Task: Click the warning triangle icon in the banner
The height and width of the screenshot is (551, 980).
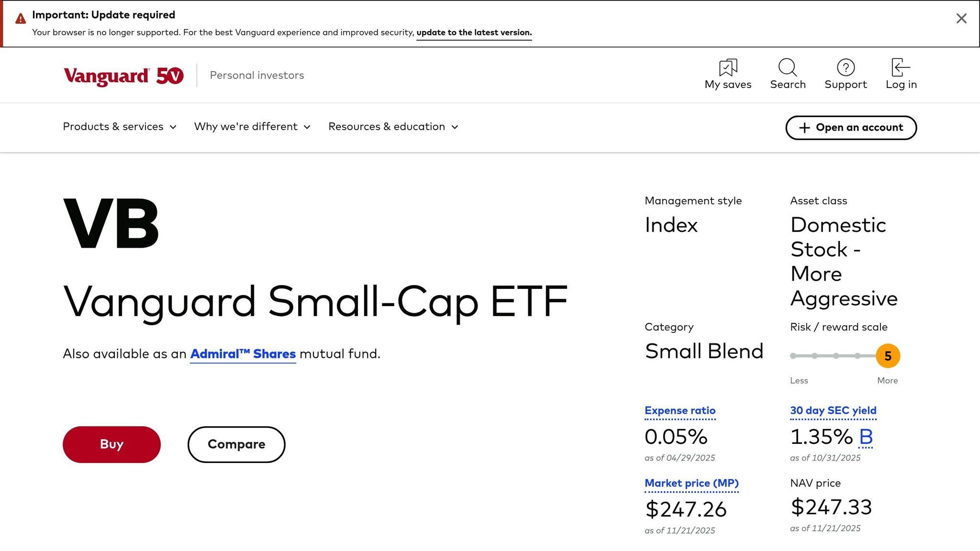Action: point(20,18)
